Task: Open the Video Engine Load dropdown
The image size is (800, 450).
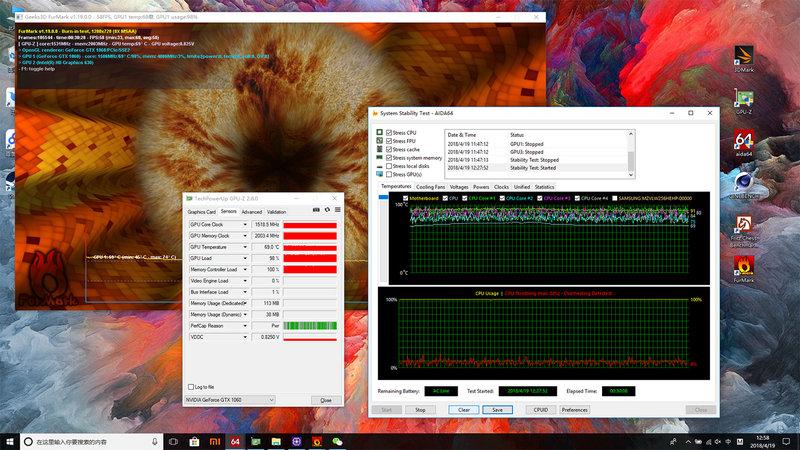Action: tap(245, 281)
